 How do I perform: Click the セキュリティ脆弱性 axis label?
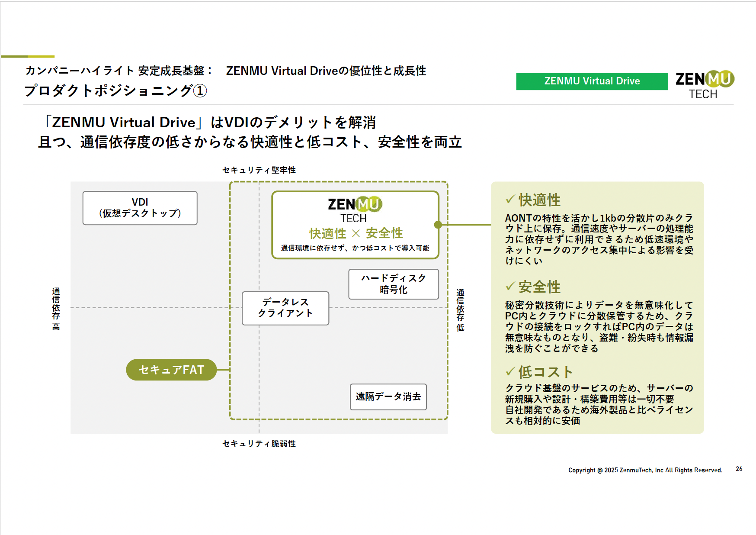click(x=259, y=444)
